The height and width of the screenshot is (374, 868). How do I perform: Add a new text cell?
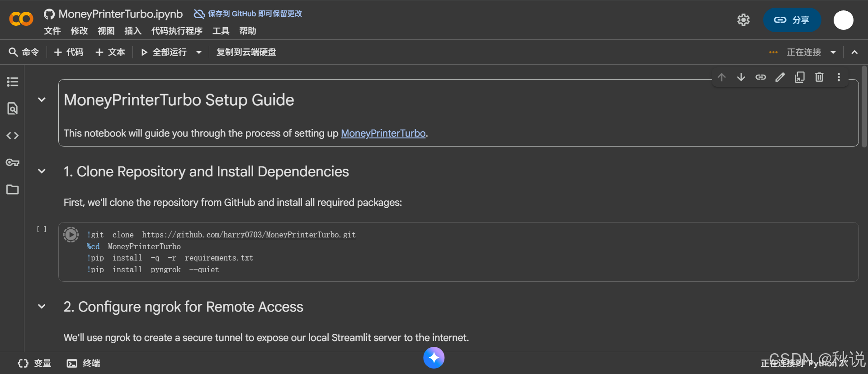pos(110,52)
